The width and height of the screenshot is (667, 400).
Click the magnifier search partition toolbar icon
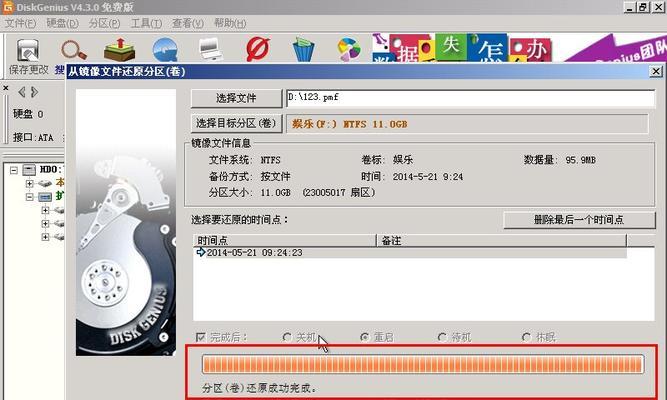coord(74,50)
